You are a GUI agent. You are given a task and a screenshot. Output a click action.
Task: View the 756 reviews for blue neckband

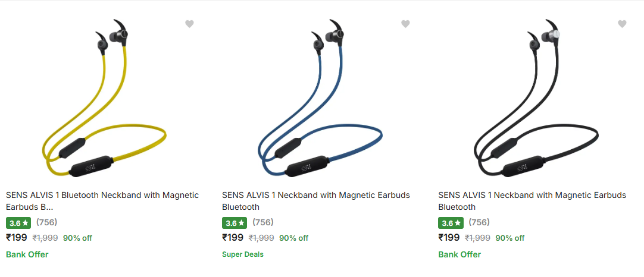262,222
